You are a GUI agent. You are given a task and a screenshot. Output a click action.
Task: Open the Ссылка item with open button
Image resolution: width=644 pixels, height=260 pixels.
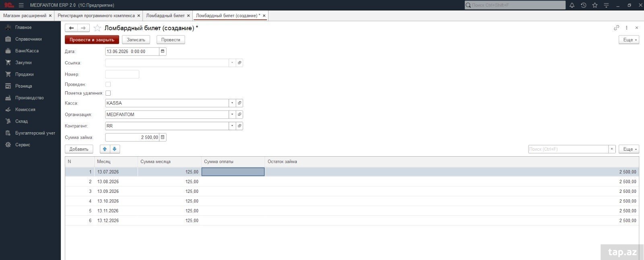click(x=239, y=63)
